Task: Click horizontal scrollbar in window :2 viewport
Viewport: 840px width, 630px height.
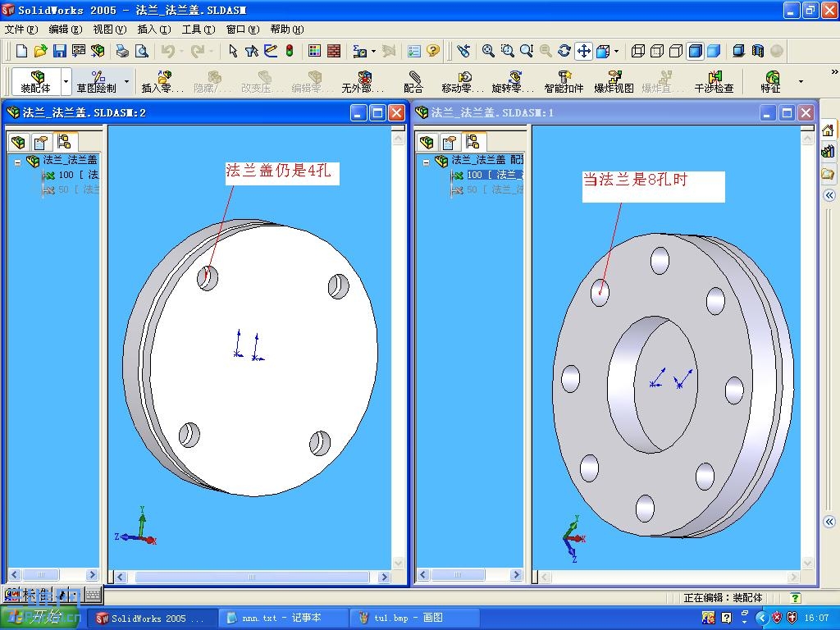Action: (x=252, y=577)
